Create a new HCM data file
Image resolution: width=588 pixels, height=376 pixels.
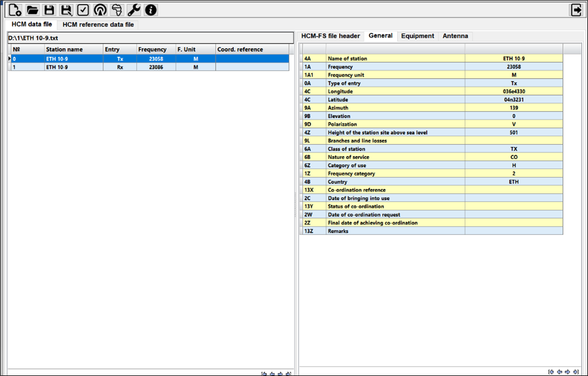pos(14,10)
